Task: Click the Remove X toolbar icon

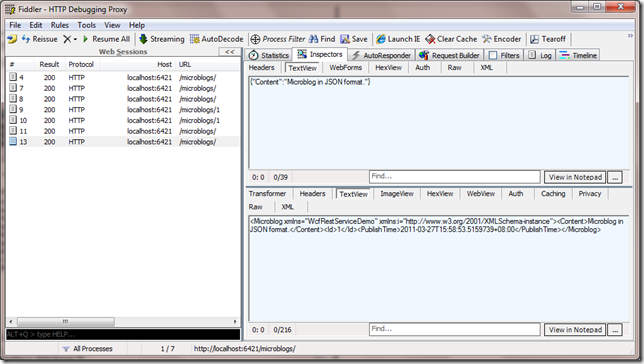Action: [67, 39]
